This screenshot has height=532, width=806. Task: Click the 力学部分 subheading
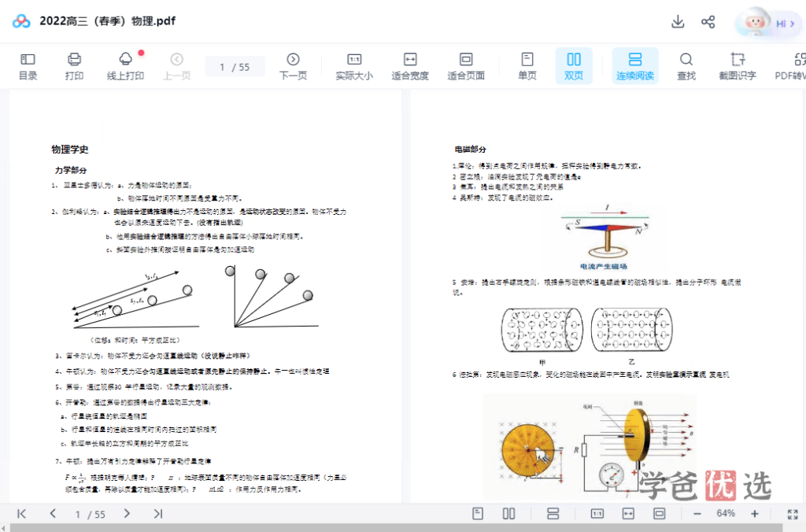pyautogui.click(x=71, y=170)
